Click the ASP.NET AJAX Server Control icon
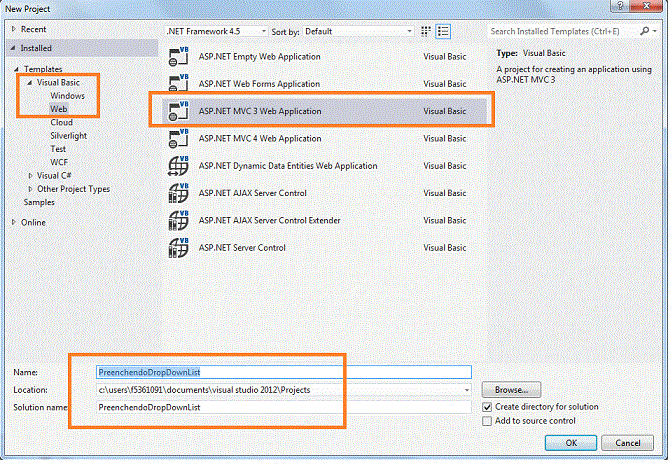Viewport: 668px width, 460px height. 179,193
